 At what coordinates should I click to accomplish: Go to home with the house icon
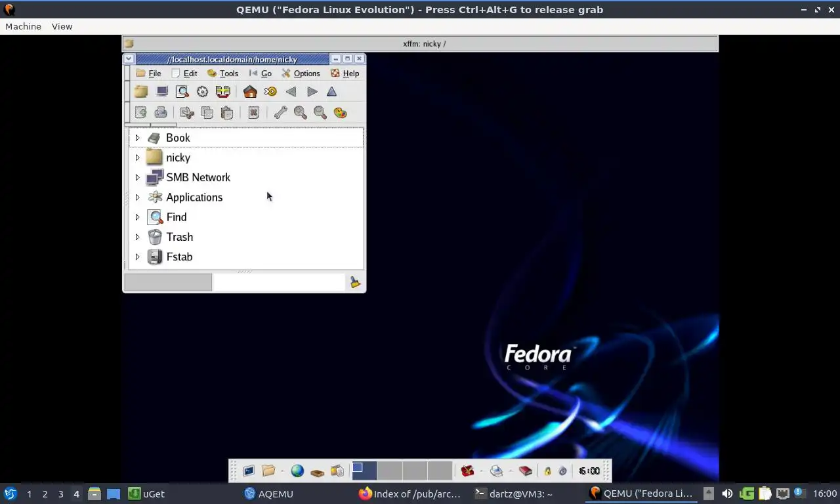[250, 92]
